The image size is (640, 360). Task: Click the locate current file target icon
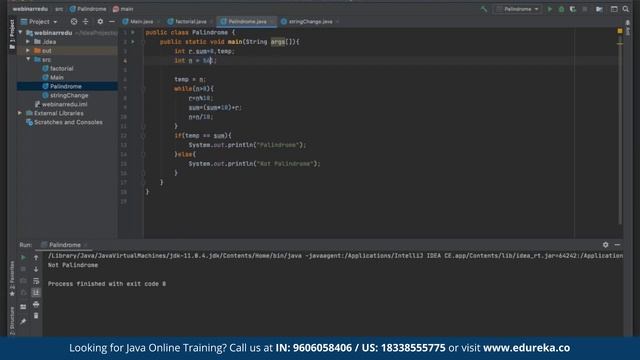point(73,22)
